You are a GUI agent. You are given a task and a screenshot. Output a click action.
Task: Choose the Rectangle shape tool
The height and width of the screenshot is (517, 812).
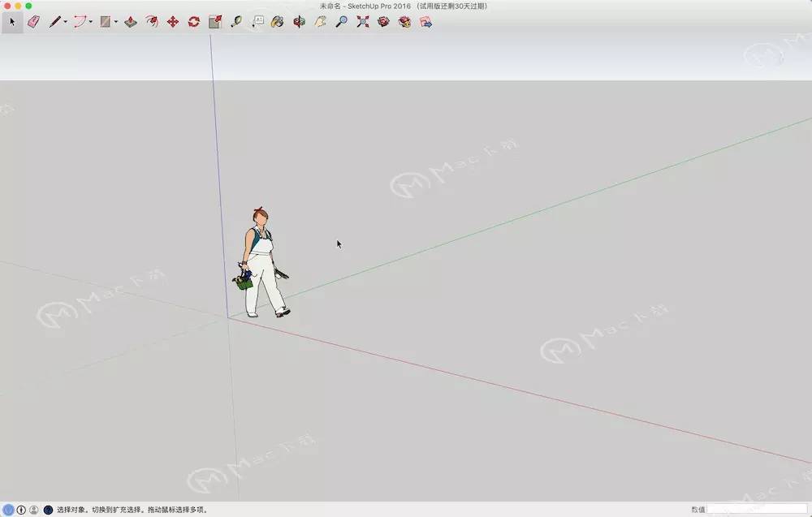[105, 22]
